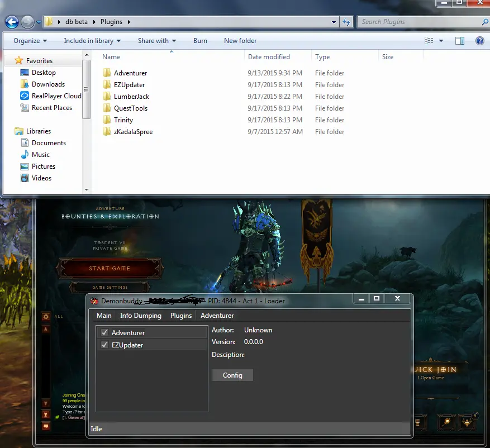The image size is (490, 448).
Task: Click the Explorer Back navigation arrow
Action: (12, 22)
